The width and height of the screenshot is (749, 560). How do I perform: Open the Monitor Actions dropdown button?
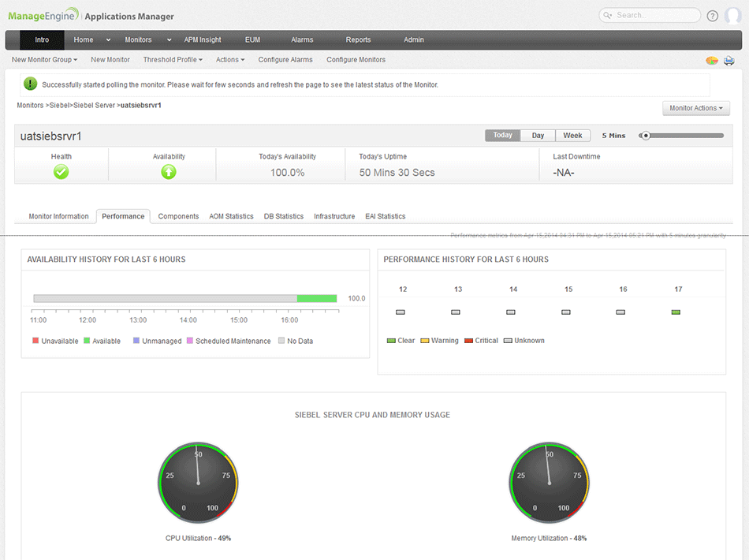[696, 108]
